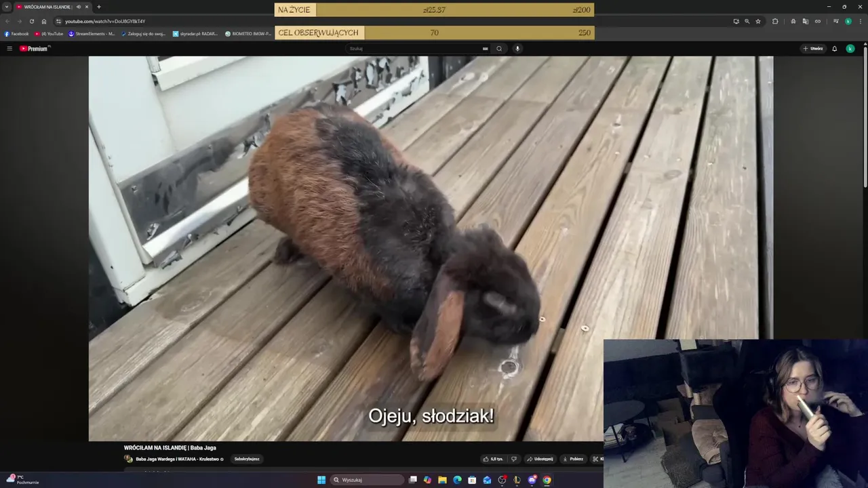
Task: Open the tab search dropdown arrow
Action: pyautogui.click(x=7, y=7)
